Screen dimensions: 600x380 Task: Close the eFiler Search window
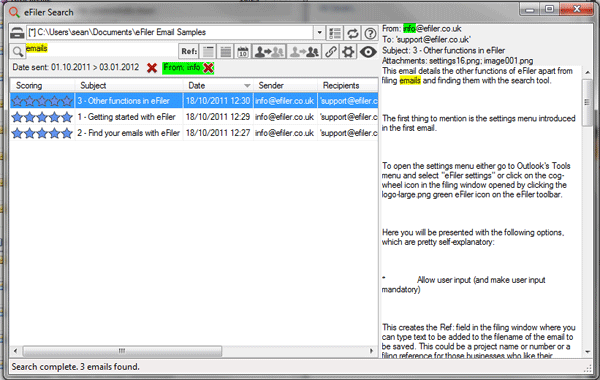[x=577, y=9]
